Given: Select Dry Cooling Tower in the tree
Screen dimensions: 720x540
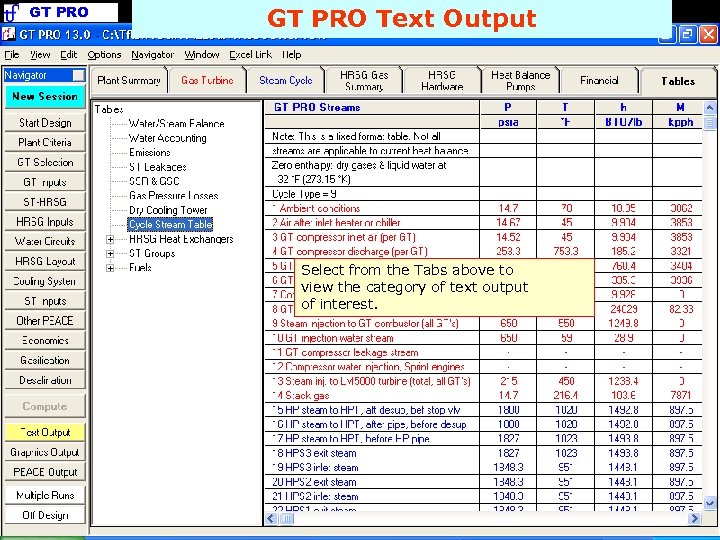Looking at the screenshot, I should [168, 210].
